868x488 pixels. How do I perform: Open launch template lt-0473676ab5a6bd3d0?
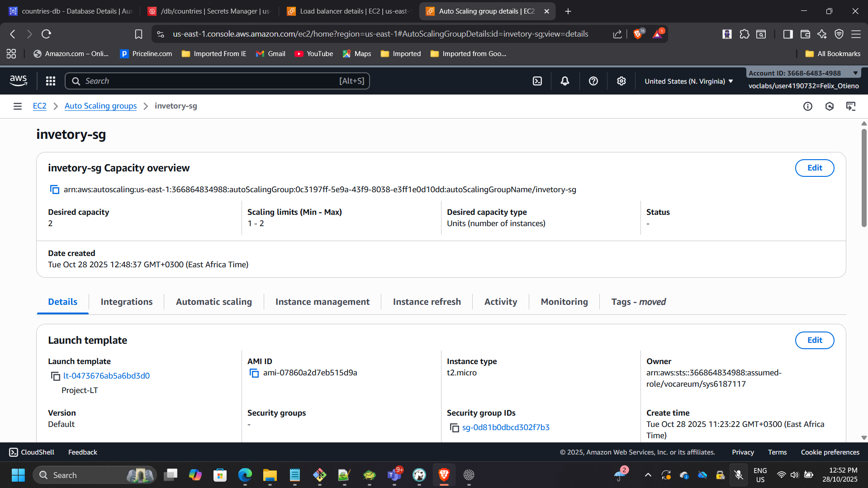click(x=106, y=375)
